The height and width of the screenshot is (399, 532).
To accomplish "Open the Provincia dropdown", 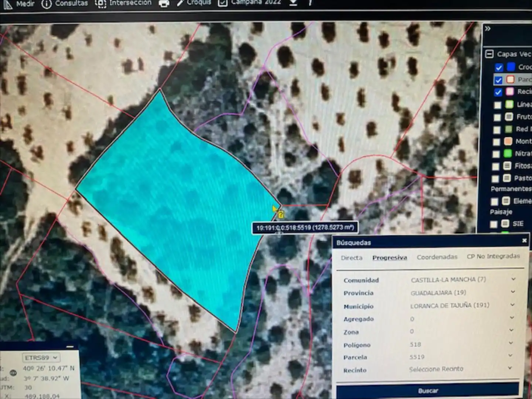I will click(513, 292).
